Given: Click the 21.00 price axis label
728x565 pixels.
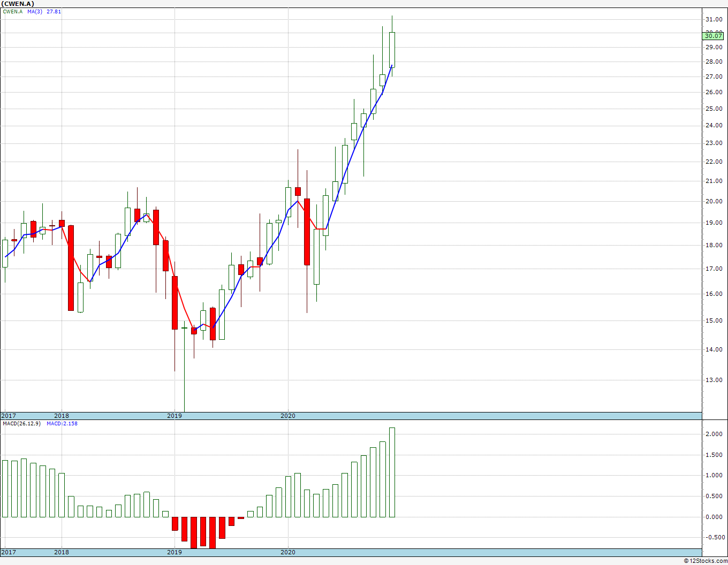Looking at the screenshot, I should pyautogui.click(x=713, y=181).
